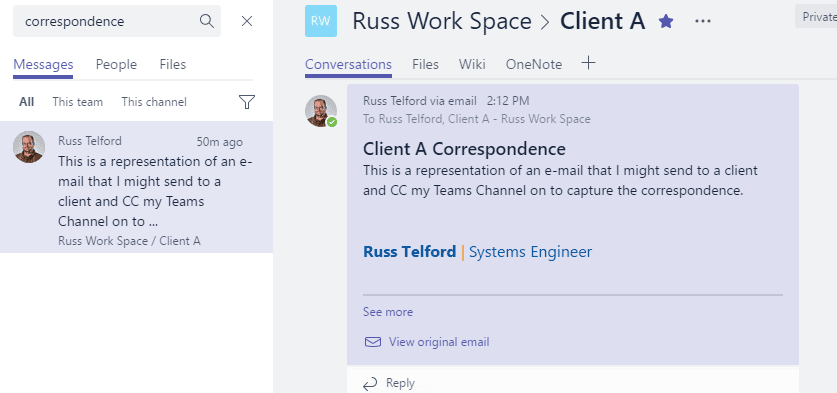Filter results to This channel
The width and height of the screenshot is (837, 393).
coord(154,101)
